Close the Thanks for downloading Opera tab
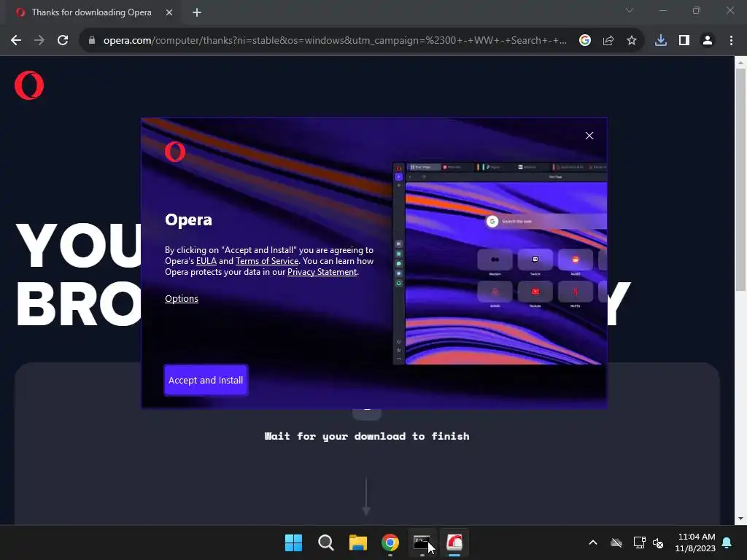Viewport: 747px width, 560px height. [169, 12]
